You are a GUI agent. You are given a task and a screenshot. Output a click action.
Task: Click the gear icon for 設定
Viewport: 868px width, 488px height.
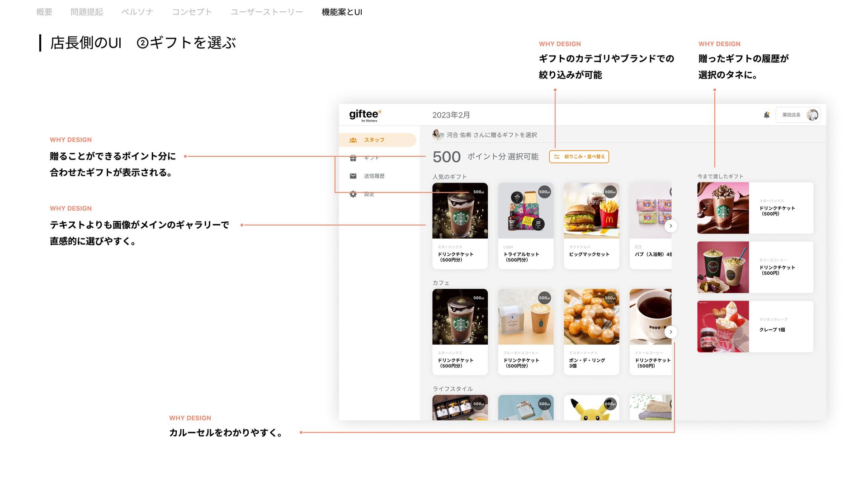(353, 194)
